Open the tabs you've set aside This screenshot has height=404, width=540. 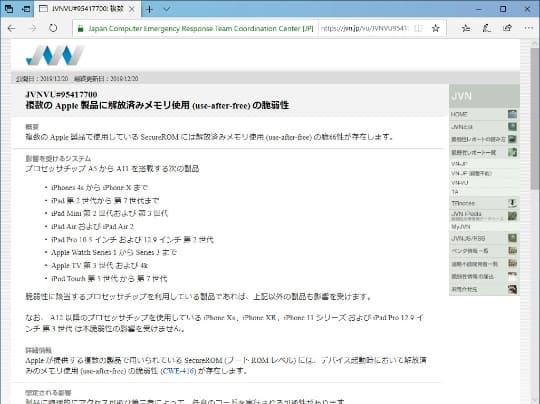[x=9, y=9]
